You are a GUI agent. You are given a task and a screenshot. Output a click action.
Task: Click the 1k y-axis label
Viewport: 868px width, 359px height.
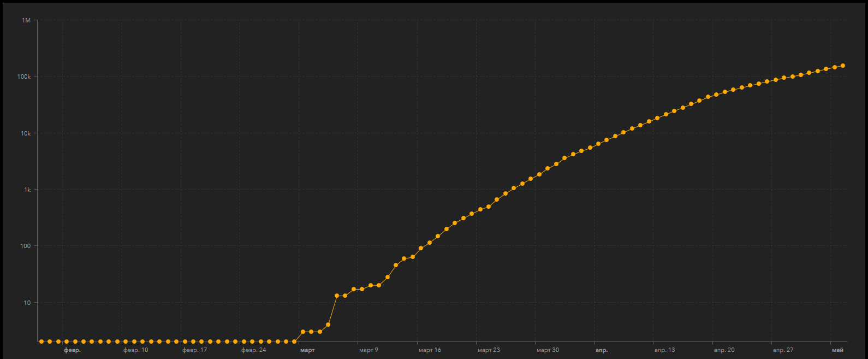(x=27, y=190)
